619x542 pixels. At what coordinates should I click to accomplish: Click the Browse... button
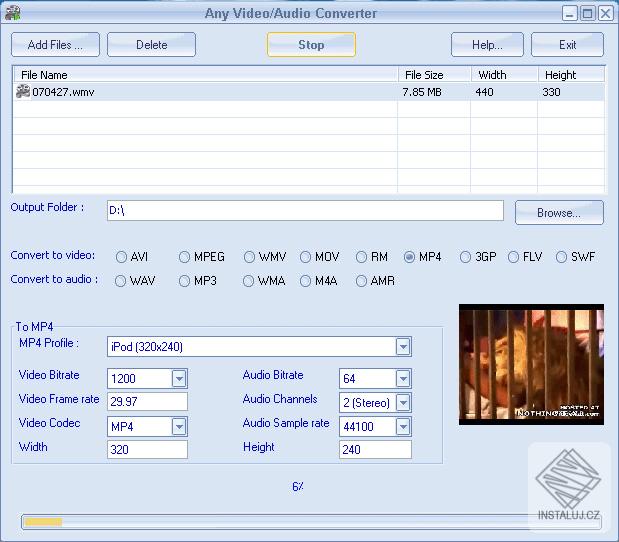(x=559, y=213)
